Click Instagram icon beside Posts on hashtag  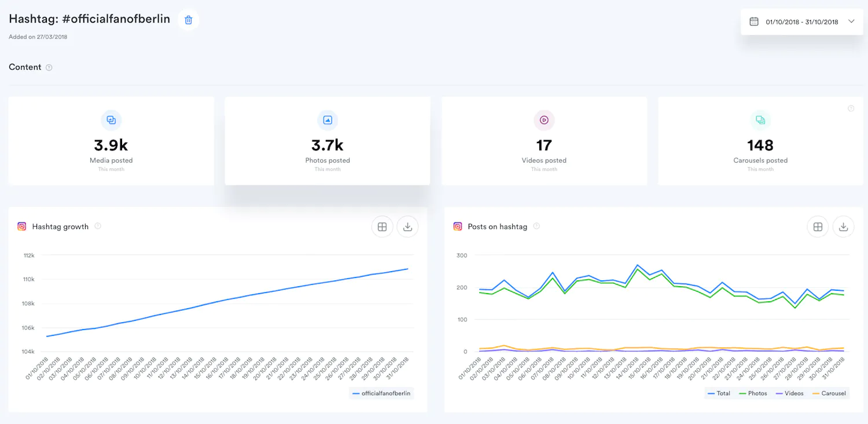pyautogui.click(x=458, y=226)
